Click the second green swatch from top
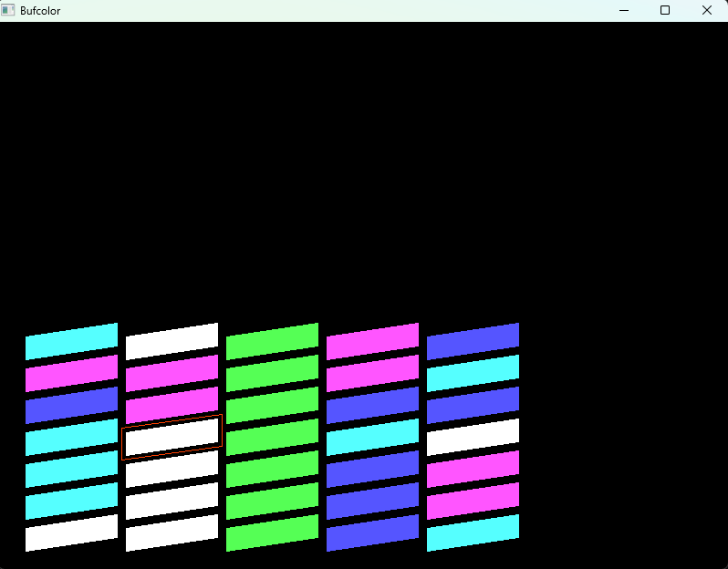The width and height of the screenshot is (728, 569). [x=272, y=374]
